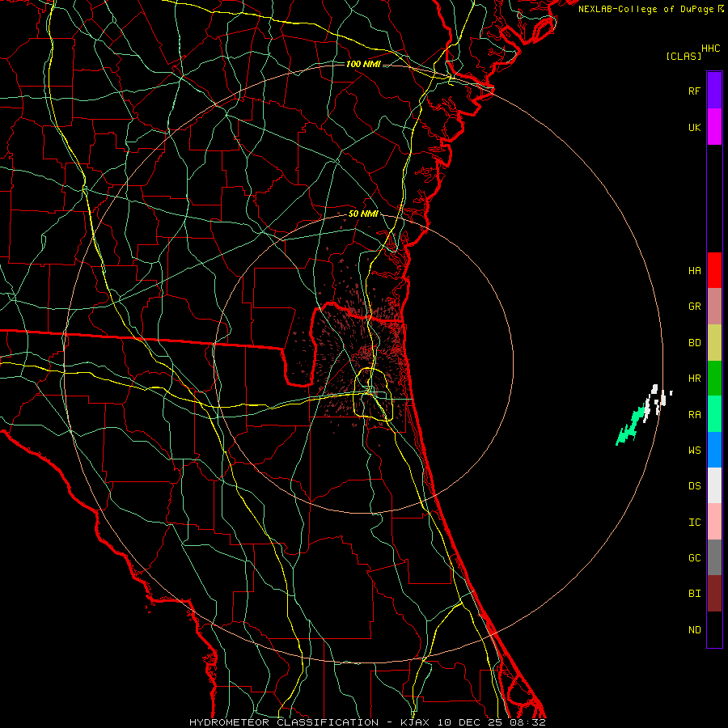Click the red HA legend swatch
This screenshot has height=728, width=728.
click(x=714, y=270)
